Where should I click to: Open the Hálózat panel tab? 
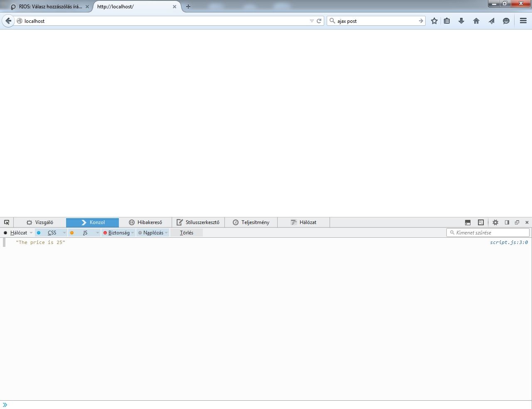303,222
